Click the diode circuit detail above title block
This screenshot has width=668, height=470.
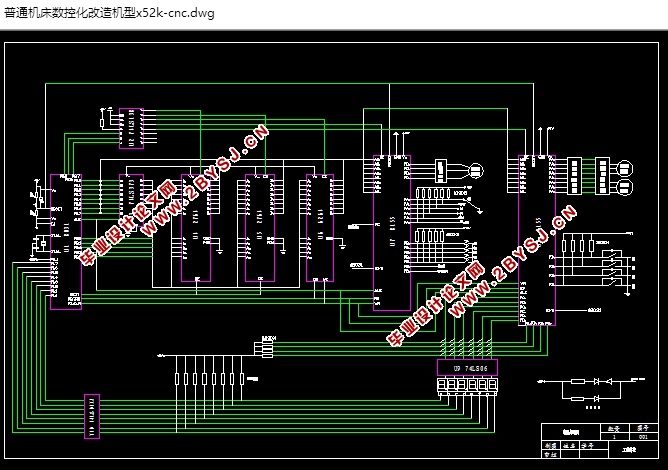(585, 389)
